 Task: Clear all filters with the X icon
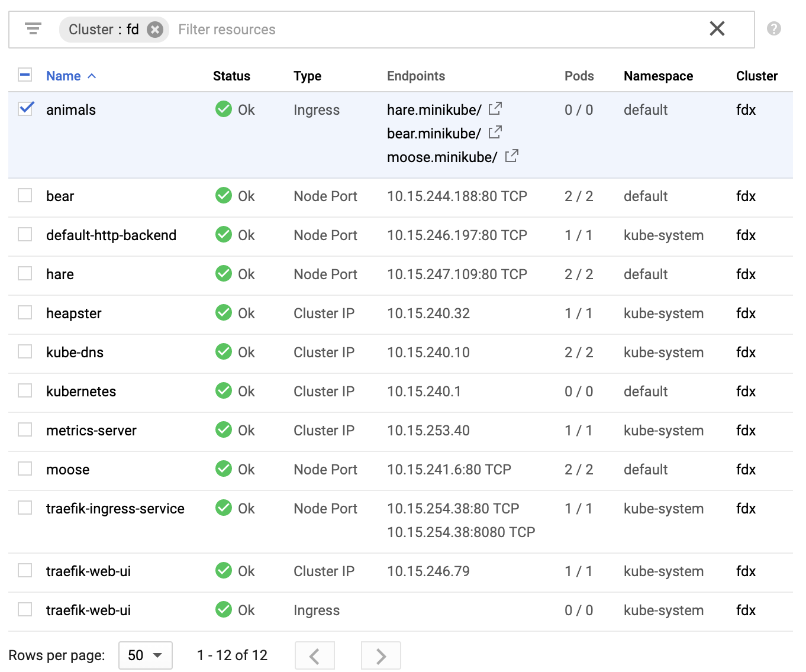pyautogui.click(x=717, y=28)
